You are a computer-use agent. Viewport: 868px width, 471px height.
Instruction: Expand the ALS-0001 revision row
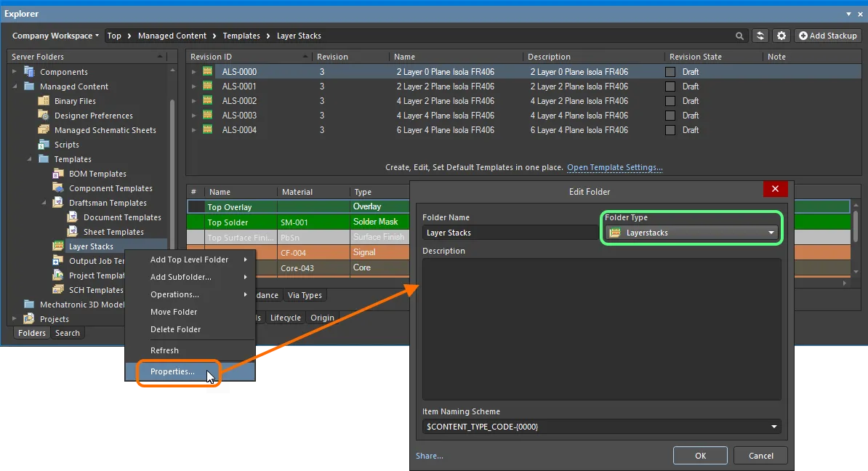[x=194, y=86]
